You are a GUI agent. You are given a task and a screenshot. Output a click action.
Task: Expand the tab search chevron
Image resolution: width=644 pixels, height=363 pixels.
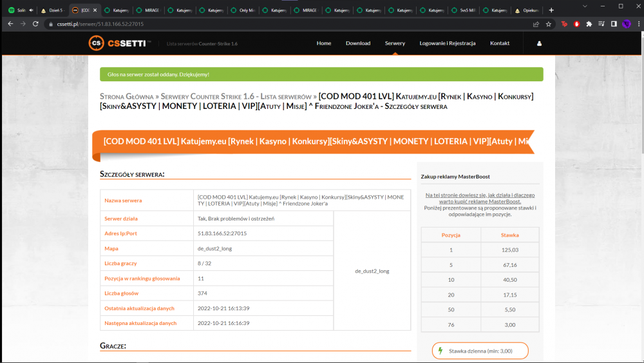click(x=585, y=6)
